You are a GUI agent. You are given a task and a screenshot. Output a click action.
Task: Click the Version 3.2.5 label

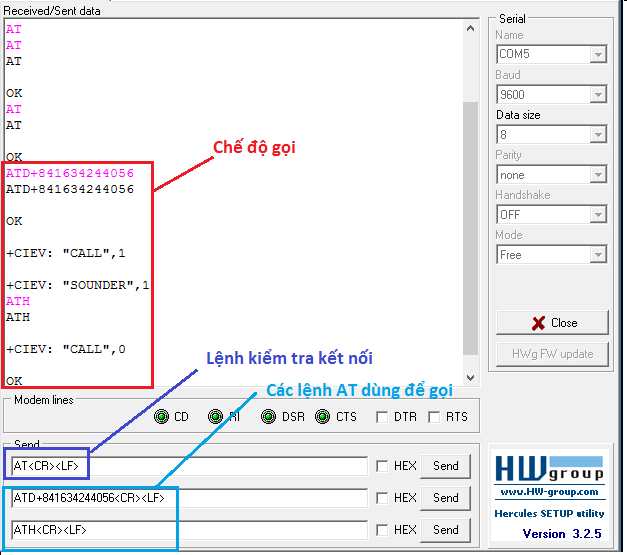[x=562, y=534]
